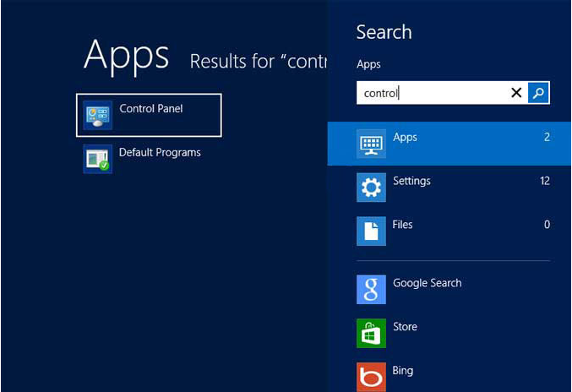Select the Control Panel label
Image resolution: width=572 pixels, height=392 pixels.
pyautogui.click(x=151, y=109)
